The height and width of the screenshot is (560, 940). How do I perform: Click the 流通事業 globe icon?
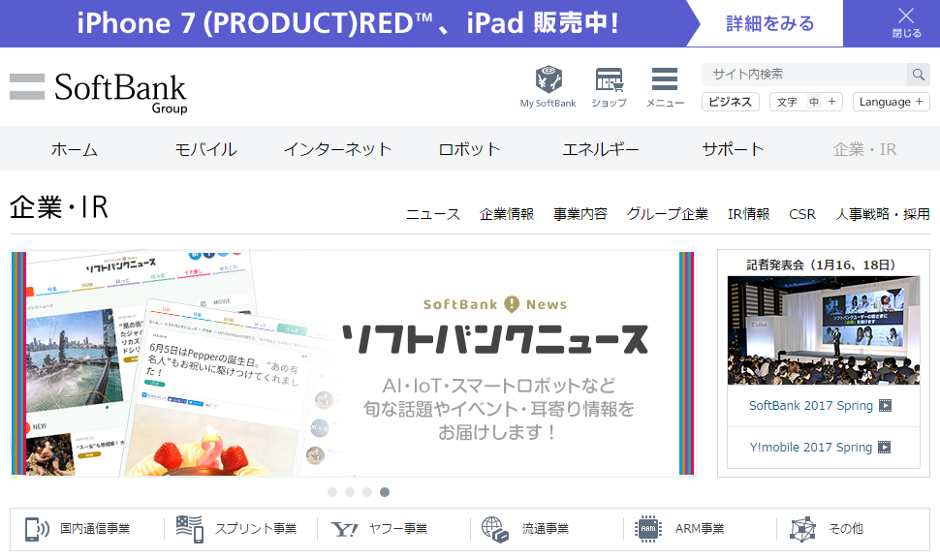coord(494,529)
